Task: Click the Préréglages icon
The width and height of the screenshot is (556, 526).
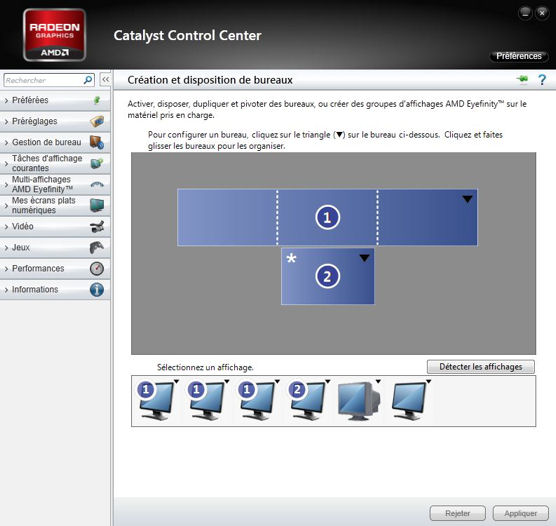Action: coord(97,121)
